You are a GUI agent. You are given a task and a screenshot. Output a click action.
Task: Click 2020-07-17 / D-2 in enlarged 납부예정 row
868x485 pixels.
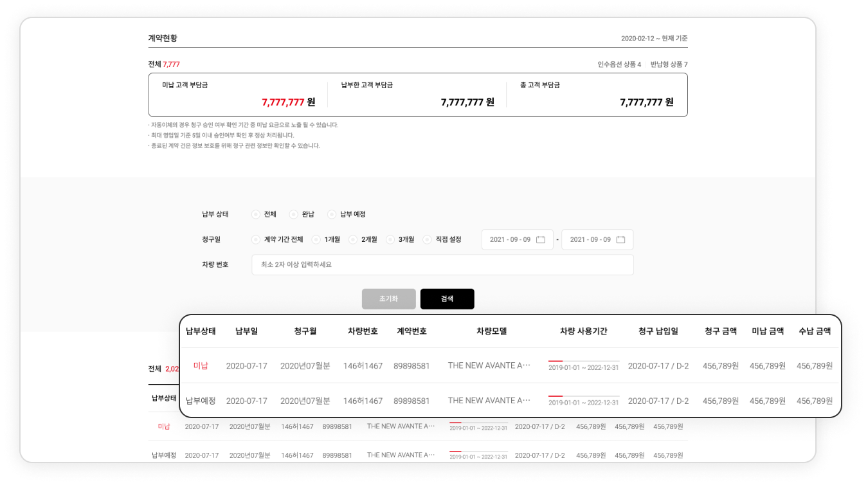pos(658,401)
